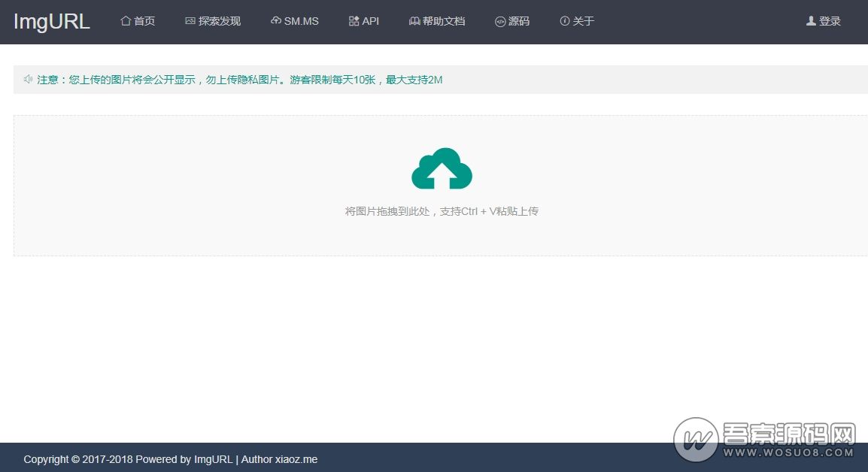Click the home icon beside 首页

click(126, 22)
